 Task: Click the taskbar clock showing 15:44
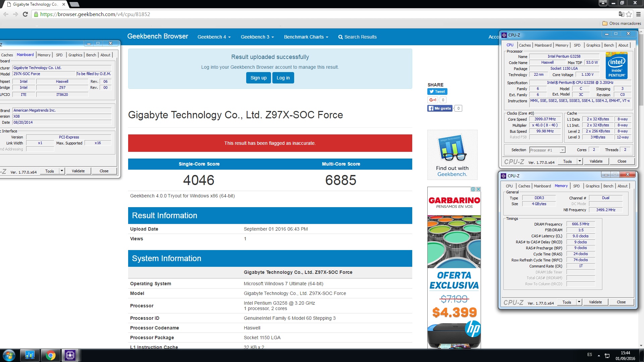[x=625, y=355]
